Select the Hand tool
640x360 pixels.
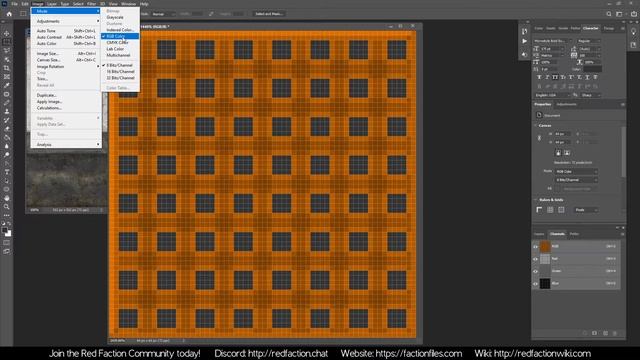(x=7, y=198)
